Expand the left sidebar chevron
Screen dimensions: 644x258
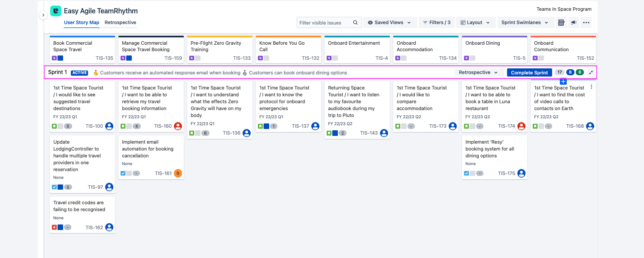coord(43,15)
